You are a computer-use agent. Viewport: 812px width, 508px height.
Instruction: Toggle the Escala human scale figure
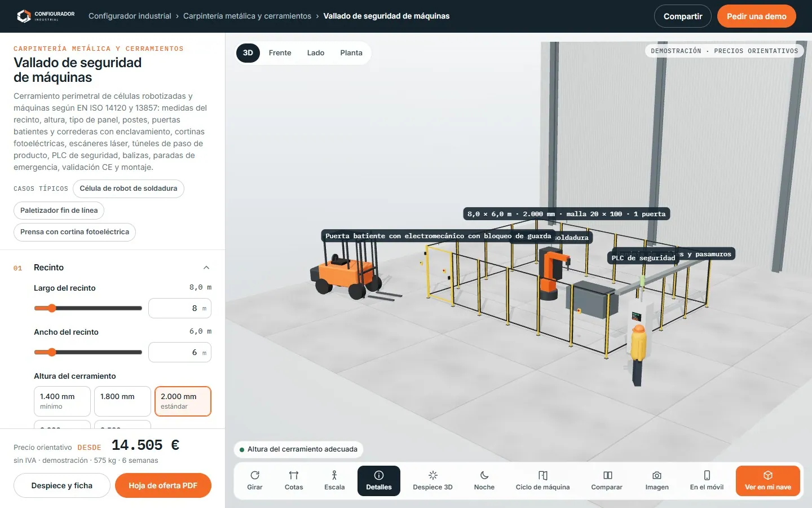click(334, 481)
